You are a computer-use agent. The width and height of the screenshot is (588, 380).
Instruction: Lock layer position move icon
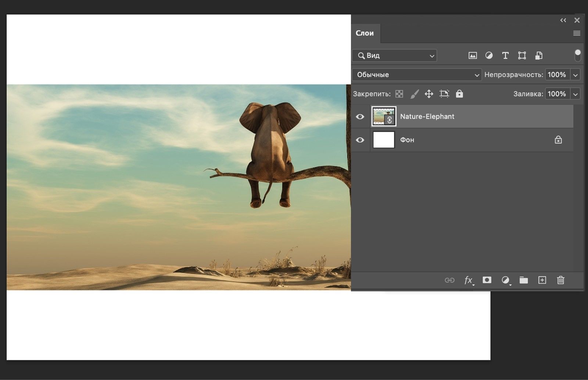pos(429,94)
